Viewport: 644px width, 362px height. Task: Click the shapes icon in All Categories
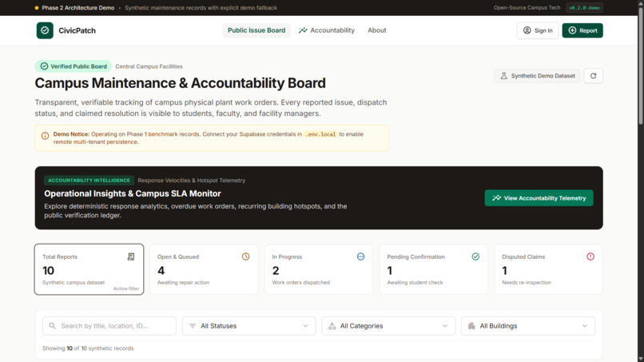[332, 326]
